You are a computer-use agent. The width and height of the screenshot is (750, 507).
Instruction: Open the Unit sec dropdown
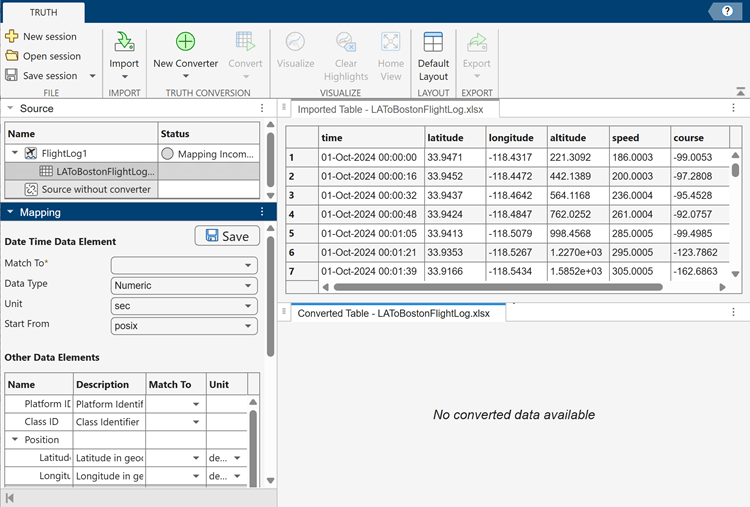(x=184, y=306)
